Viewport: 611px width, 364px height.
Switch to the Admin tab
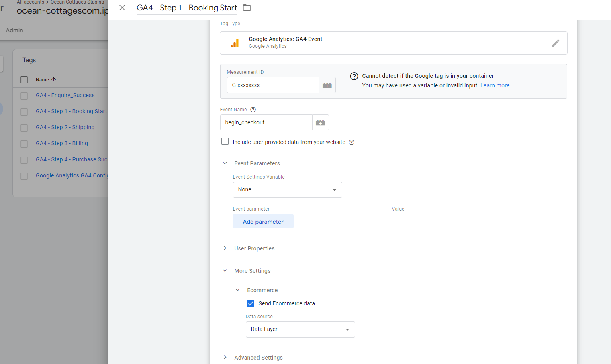point(14,30)
